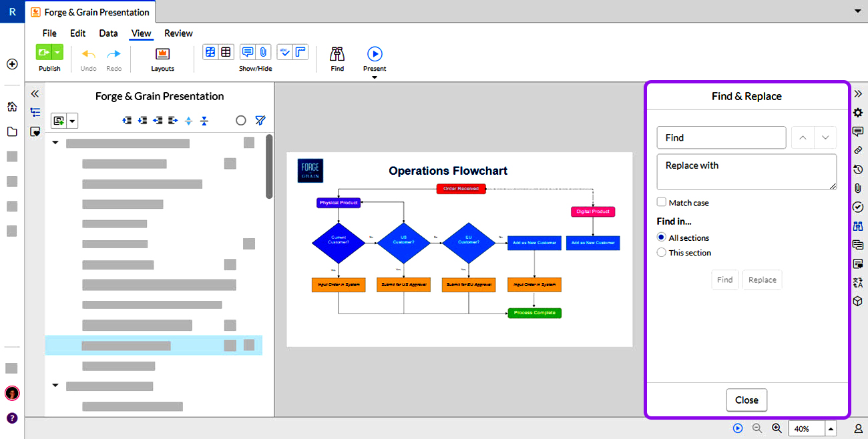Toggle comments visibility in Show/Hide

coord(248,52)
